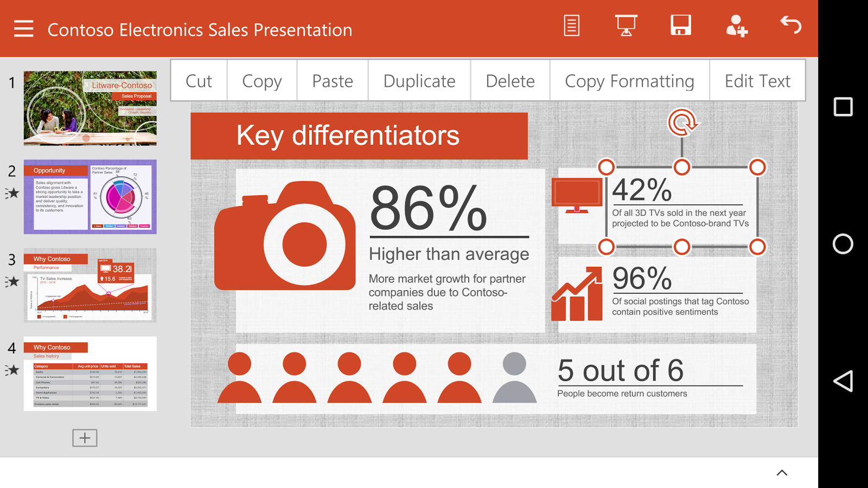
Task: Click the top-left resize handle of selected textbox
Action: tap(607, 167)
